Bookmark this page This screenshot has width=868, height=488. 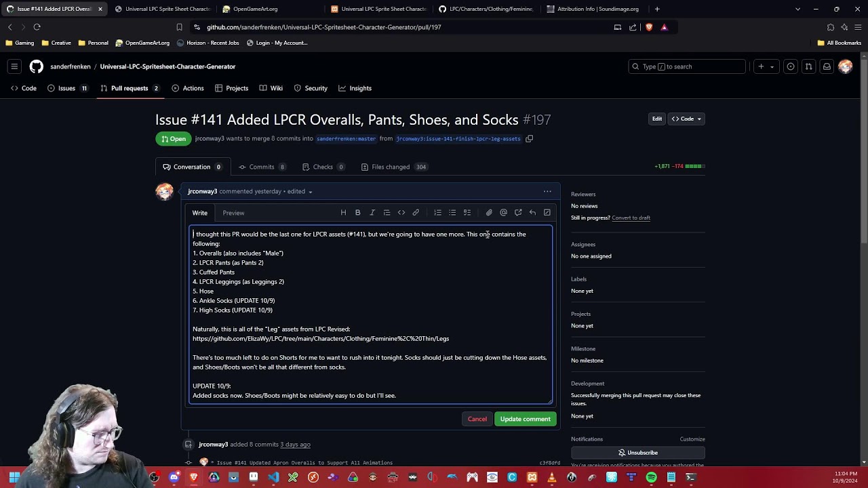tap(179, 27)
